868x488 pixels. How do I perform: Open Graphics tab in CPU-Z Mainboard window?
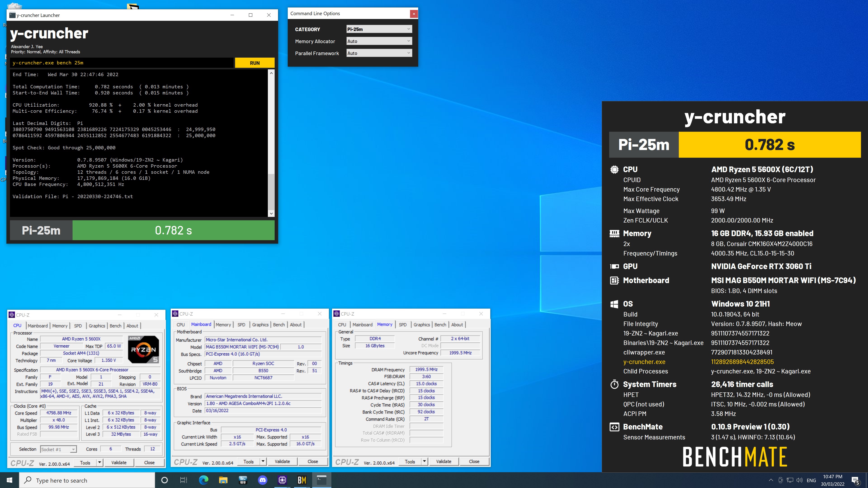point(260,325)
